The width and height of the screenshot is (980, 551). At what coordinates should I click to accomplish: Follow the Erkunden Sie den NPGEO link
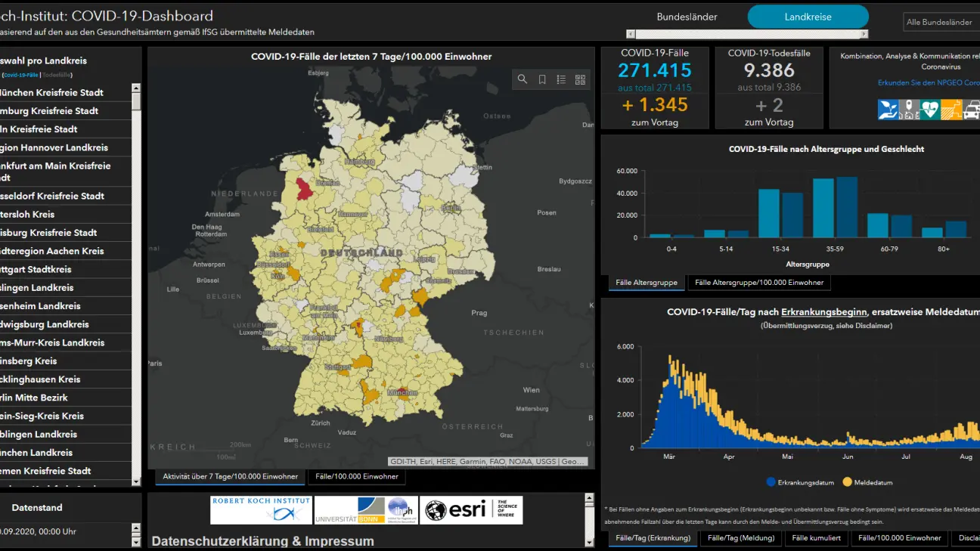pyautogui.click(x=929, y=82)
